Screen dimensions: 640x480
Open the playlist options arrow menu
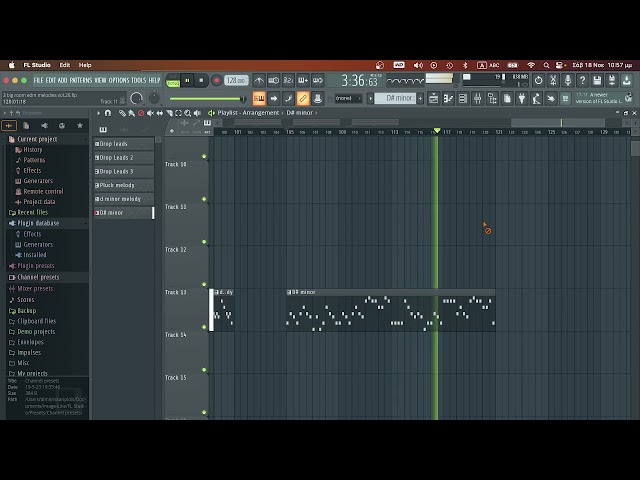98,113
